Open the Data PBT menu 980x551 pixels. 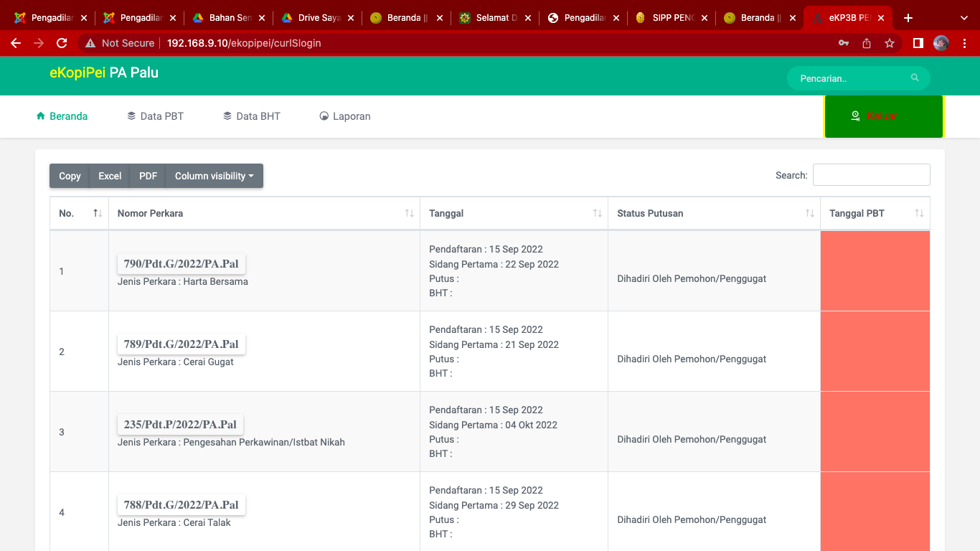pos(156,116)
